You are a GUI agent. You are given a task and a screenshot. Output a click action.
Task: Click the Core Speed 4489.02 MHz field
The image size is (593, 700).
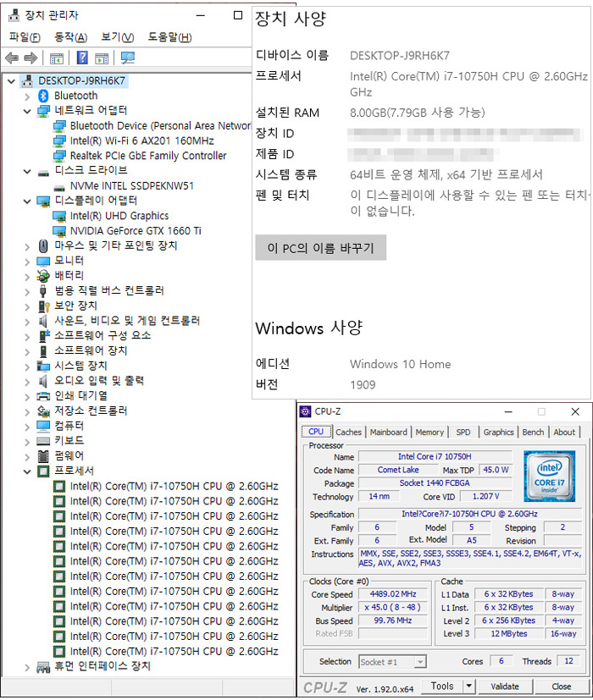[392, 594]
